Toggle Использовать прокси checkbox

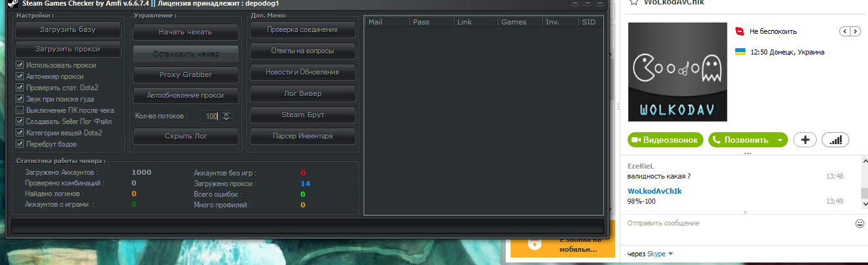click(20, 65)
